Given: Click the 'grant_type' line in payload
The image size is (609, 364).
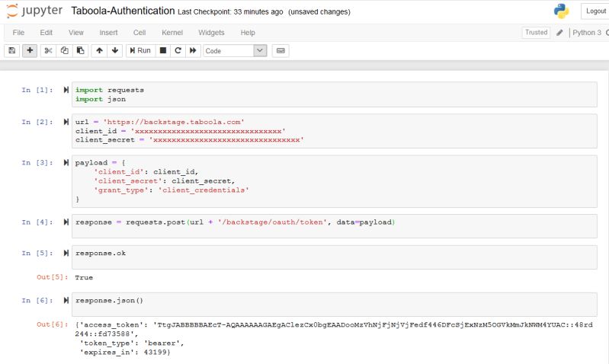Looking at the screenshot, I should coord(171,190).
